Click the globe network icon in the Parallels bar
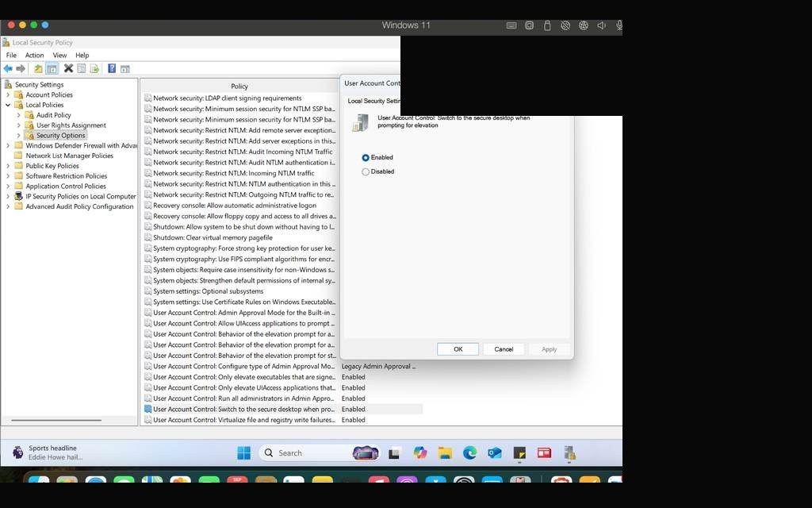Screen dimensions: 812x508 583,25
